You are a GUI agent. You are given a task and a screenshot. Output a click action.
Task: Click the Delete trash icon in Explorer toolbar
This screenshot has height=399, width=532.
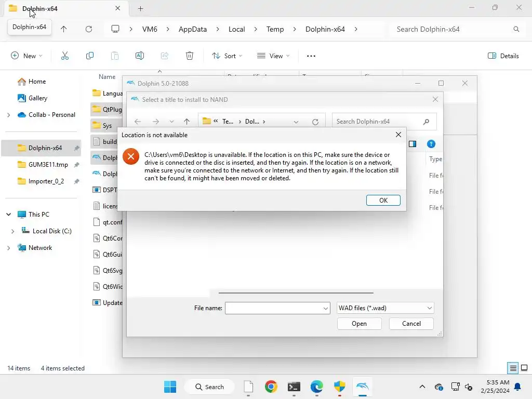click(190, 56)
